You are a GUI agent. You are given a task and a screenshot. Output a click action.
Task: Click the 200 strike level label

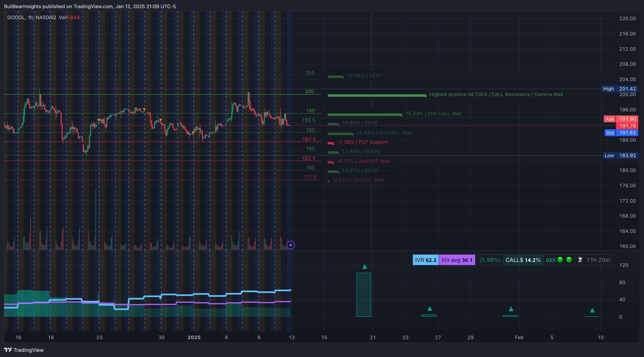point(310,92)
